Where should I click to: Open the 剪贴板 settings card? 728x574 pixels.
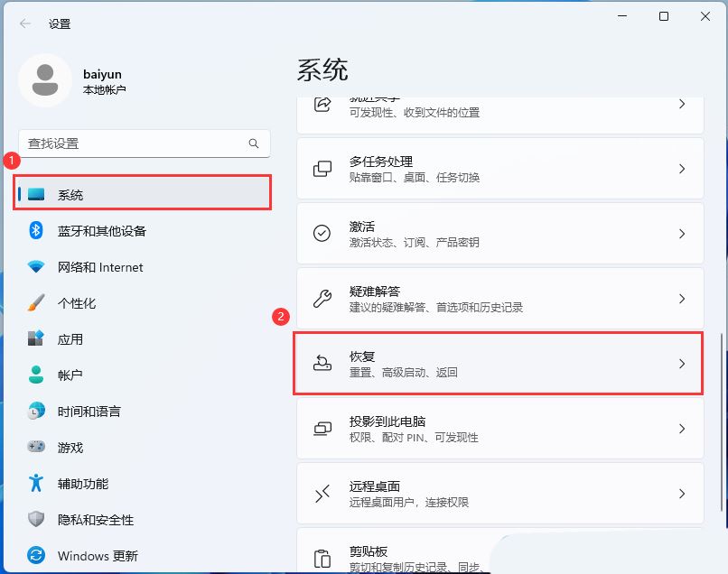pyautogui.click(x=500, y=551)
